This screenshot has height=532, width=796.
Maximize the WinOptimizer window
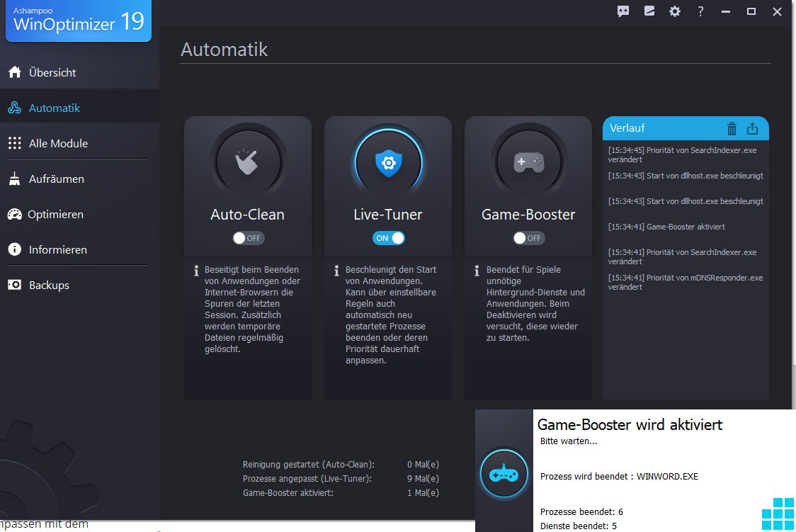pos(751,11)
